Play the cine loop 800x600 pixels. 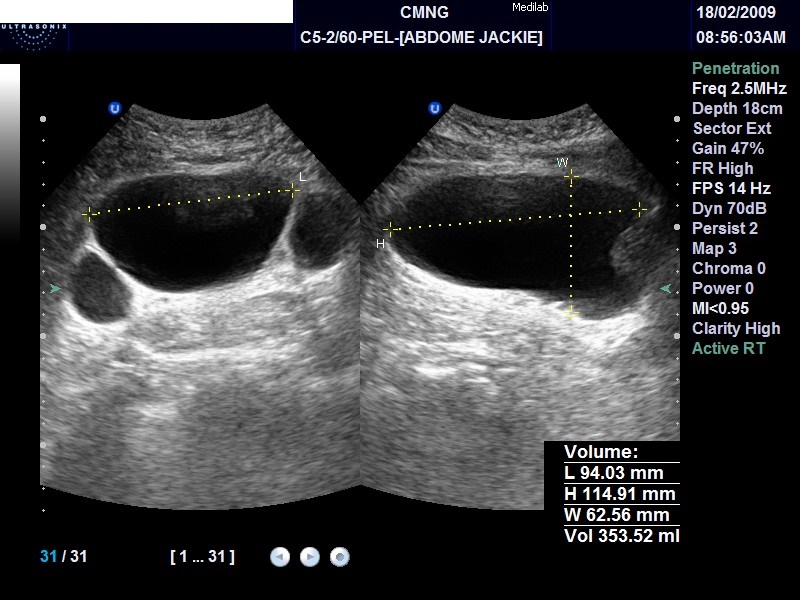point(310,557)
